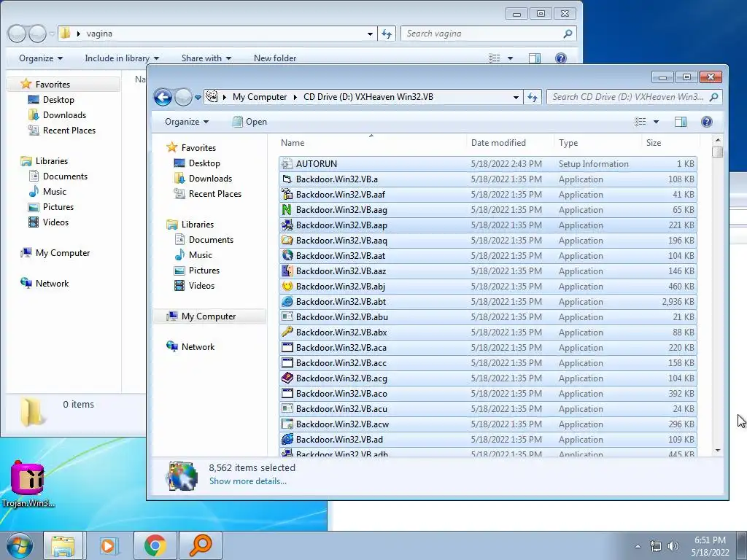
Task: Click the icon of Backdoor.Win32.VB.aag
Action: pyautogui.click(x=286, y=209)
